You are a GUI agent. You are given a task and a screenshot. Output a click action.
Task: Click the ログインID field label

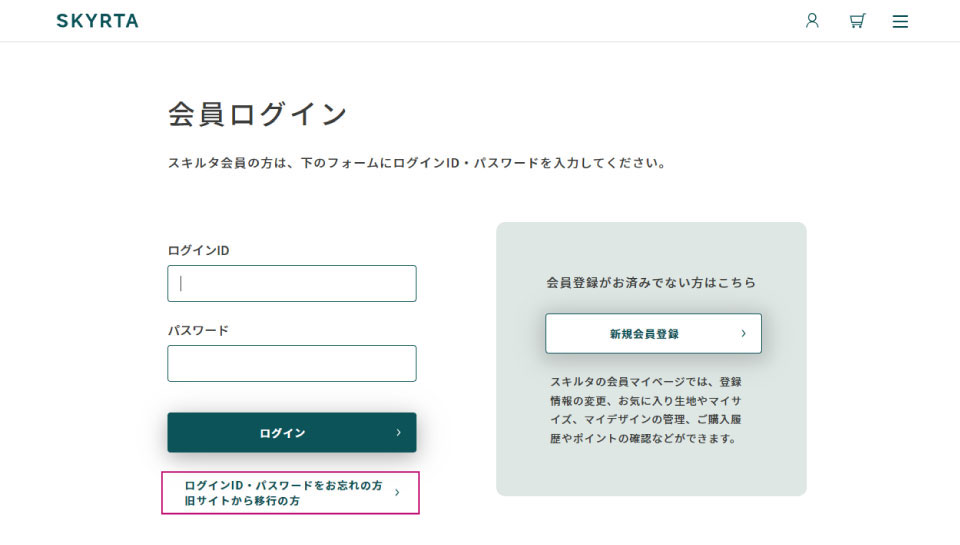pos(198,250)
